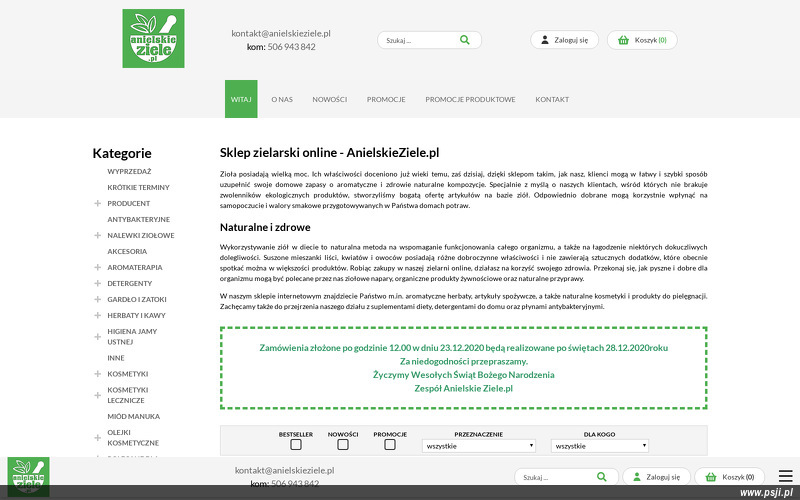Click the top Koszyk (0) button
This screenshot has width=800, height=500.
tap(642, 40)
